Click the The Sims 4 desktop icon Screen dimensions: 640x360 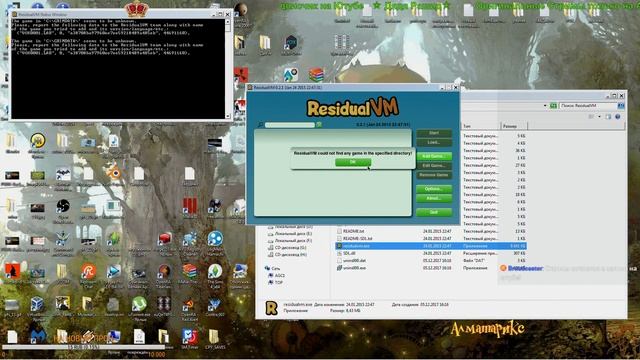(x=215, y=271)
